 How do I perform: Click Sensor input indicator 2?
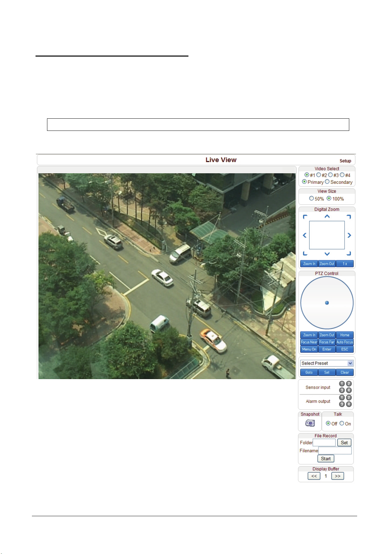pos(349,384)
